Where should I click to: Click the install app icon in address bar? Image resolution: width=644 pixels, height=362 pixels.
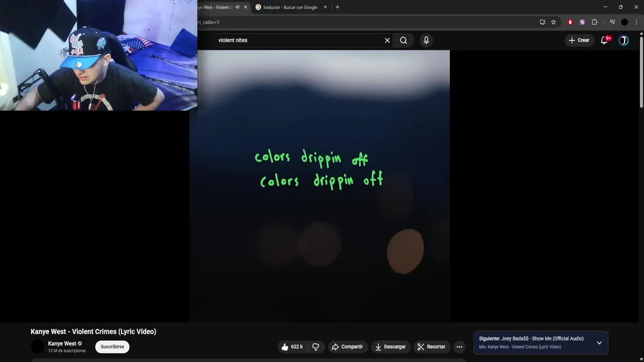click(542, 22)
